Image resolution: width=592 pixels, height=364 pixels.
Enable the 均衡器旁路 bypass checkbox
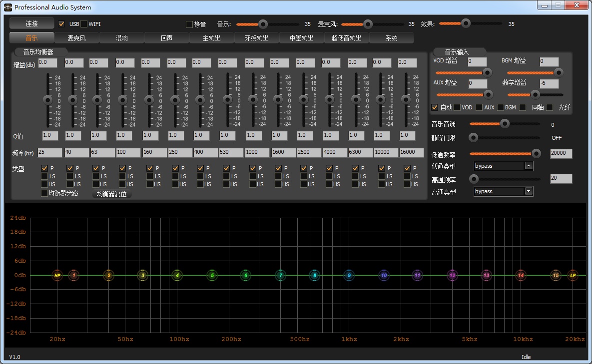44,193
